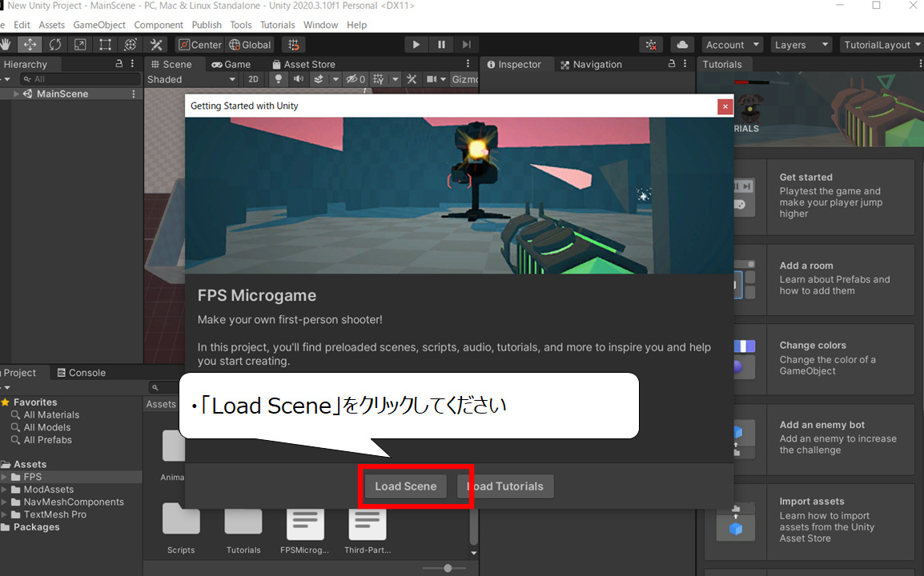Open the GameObject menu
The image size is (924, 576).
99,25
